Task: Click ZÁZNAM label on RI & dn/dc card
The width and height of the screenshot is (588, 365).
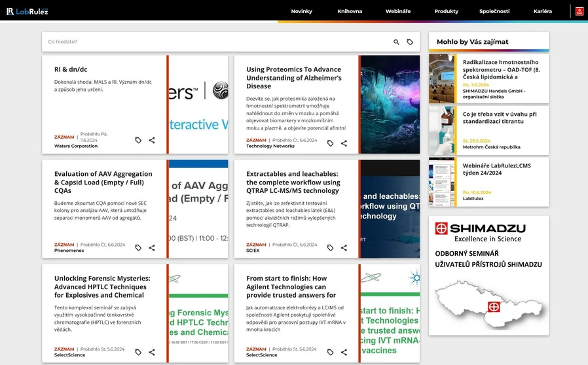Action: coord(64,137)
